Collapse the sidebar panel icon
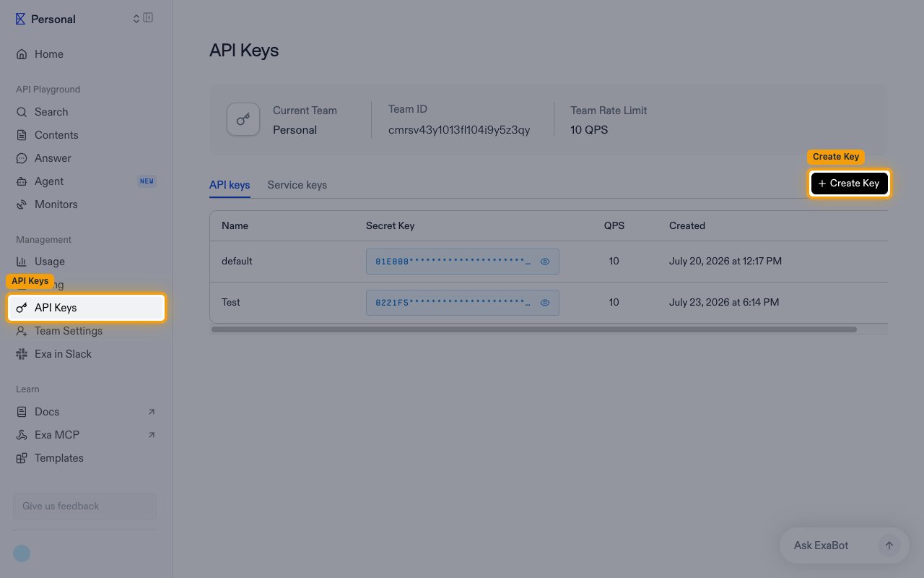Screen dimensions: 924x578 pos(148,18)
